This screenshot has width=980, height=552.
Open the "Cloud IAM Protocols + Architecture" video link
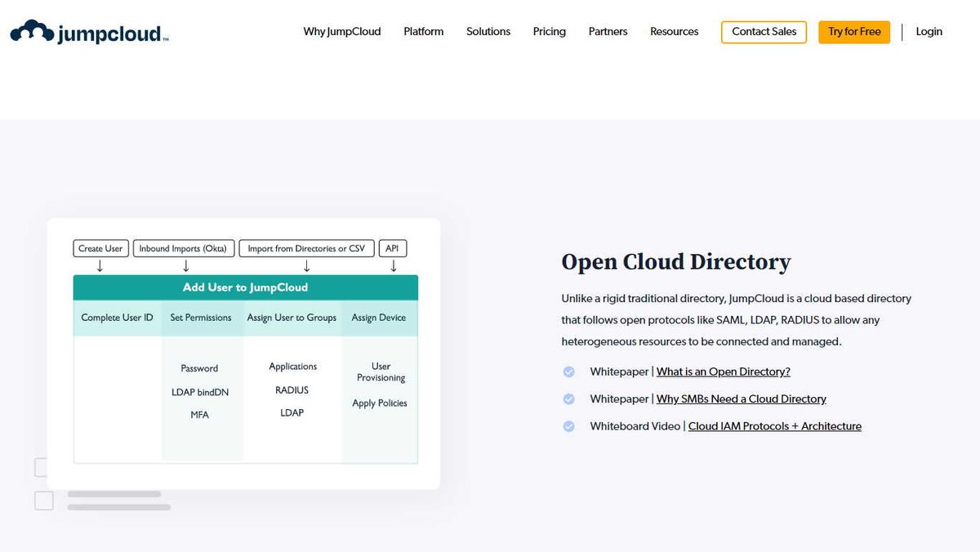pyautogui.click(x=774, y=425)
